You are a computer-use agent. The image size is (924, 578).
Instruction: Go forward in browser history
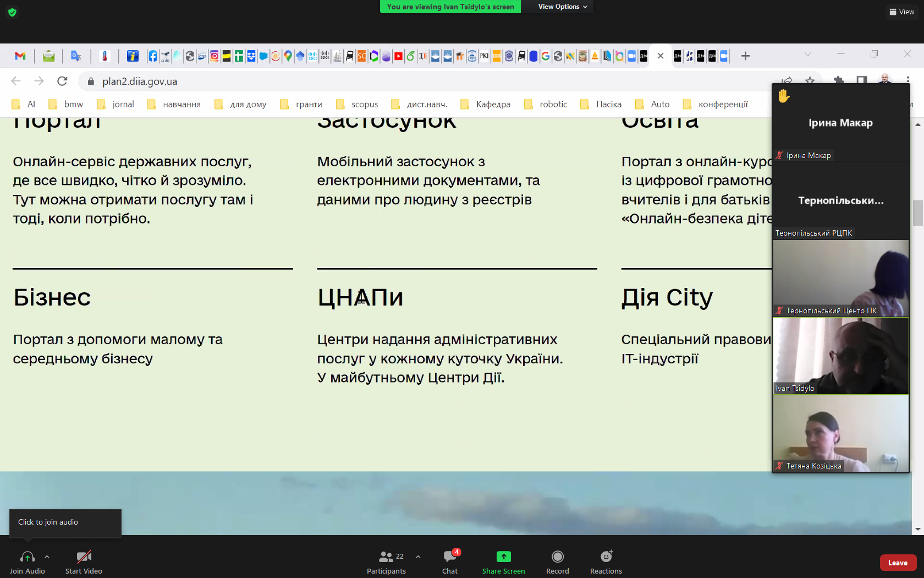tap(39, 81)
